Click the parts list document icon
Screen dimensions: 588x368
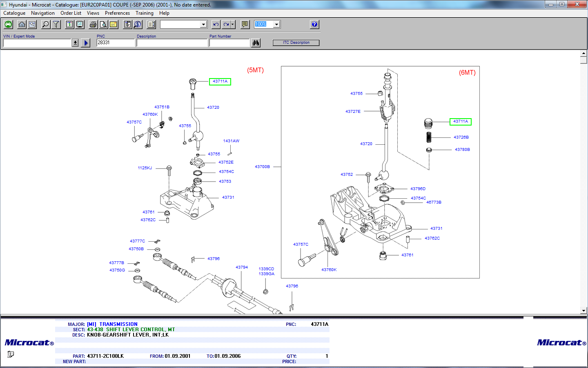point(127,25)
